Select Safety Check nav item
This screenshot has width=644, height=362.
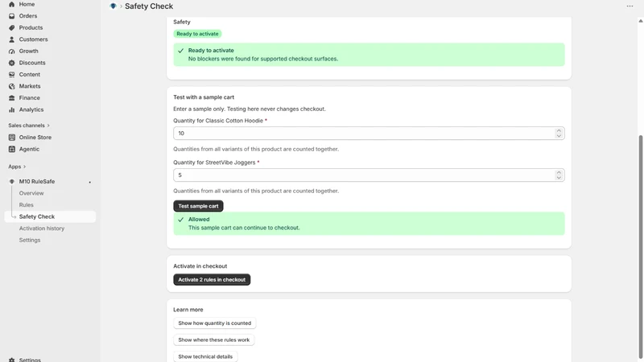click(50, 216)
